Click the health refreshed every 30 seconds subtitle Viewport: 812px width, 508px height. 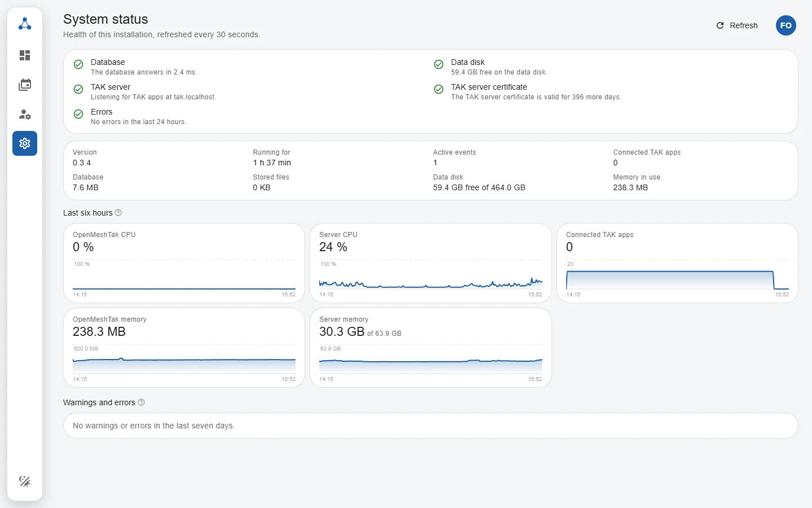(162, 34)
